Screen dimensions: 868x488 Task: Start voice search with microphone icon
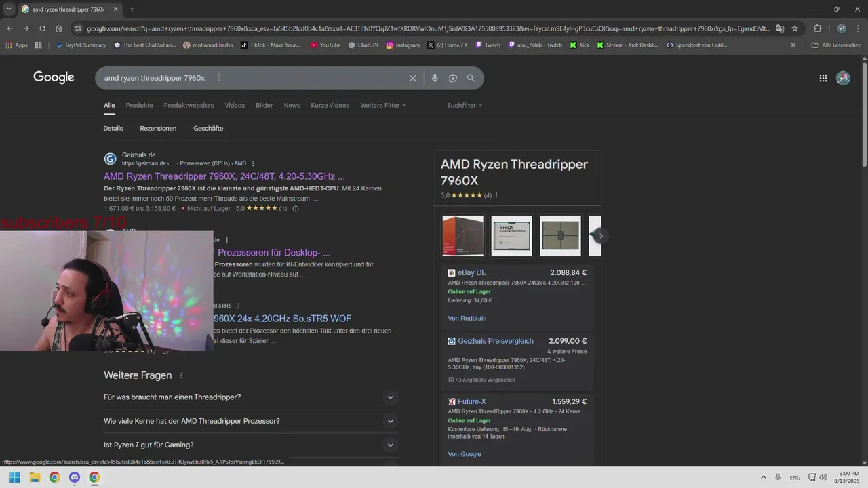pos(435,78)
